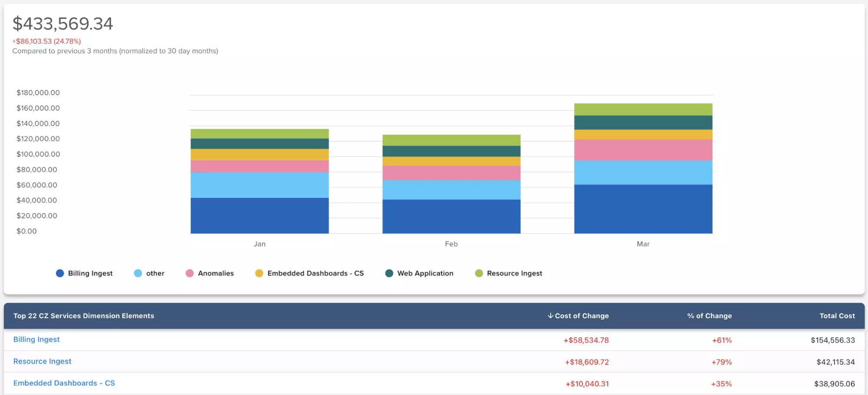Click $154,556.33 total cost cell
This screenshot has height=395, width=868.
[833, 340]
